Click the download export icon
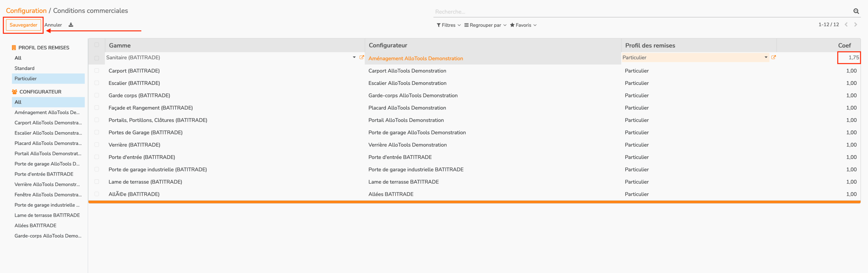The height and width of the screenshot is (273, 868). 71,25
